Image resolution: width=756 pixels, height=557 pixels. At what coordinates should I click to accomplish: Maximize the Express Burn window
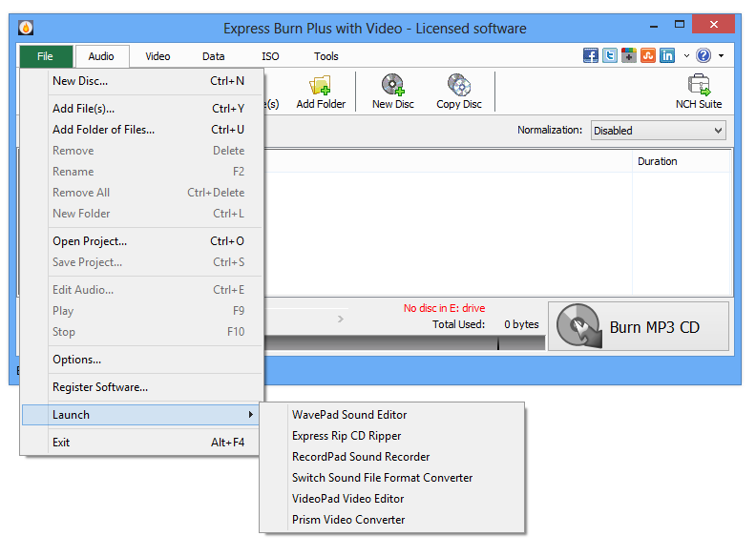click(680, 24)
